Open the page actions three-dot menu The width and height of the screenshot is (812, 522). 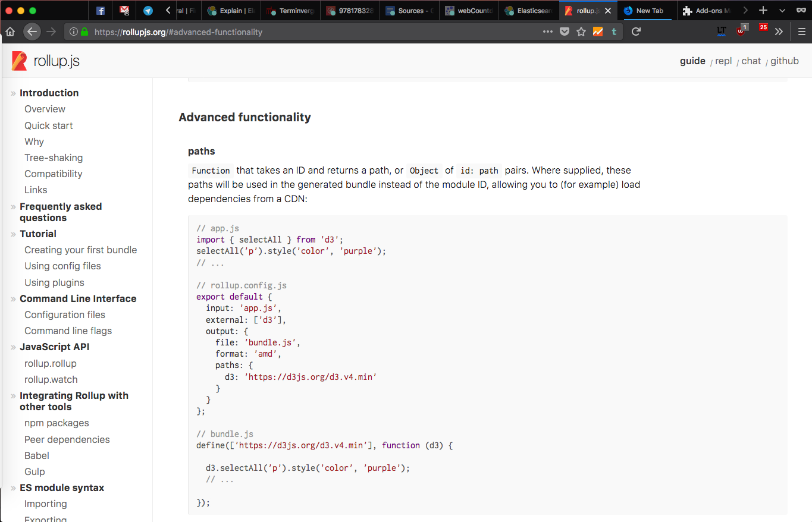548,32
